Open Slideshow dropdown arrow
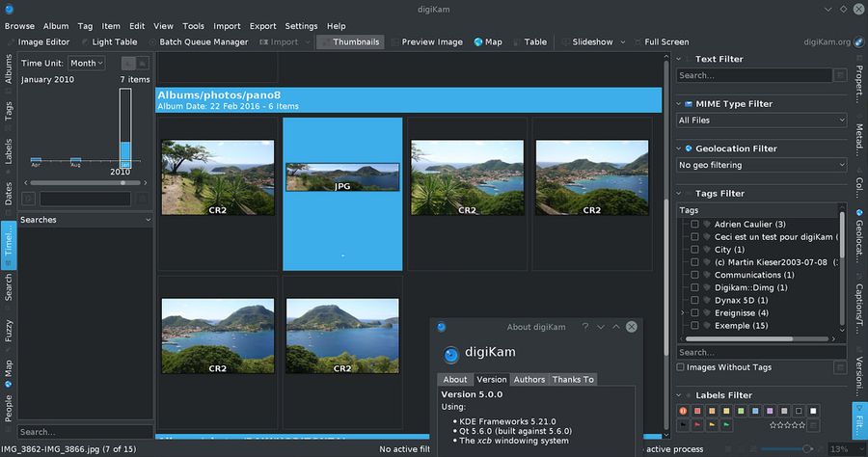 tap(623, 42)
